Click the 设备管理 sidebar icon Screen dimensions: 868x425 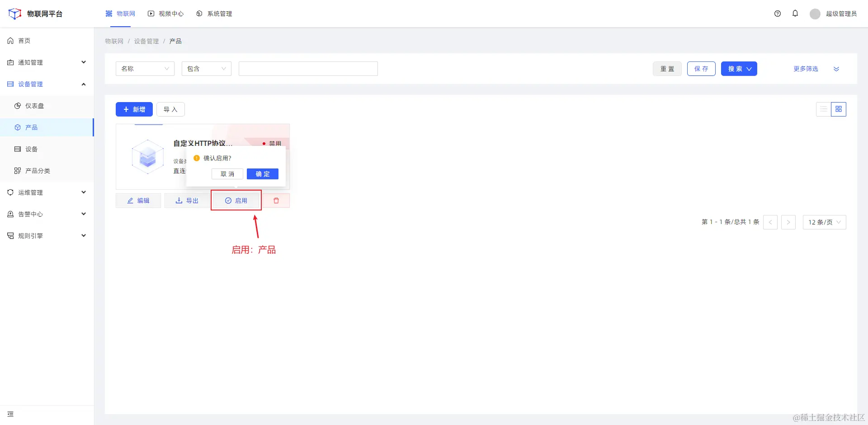pyautogui.click(x=10, y=84)
